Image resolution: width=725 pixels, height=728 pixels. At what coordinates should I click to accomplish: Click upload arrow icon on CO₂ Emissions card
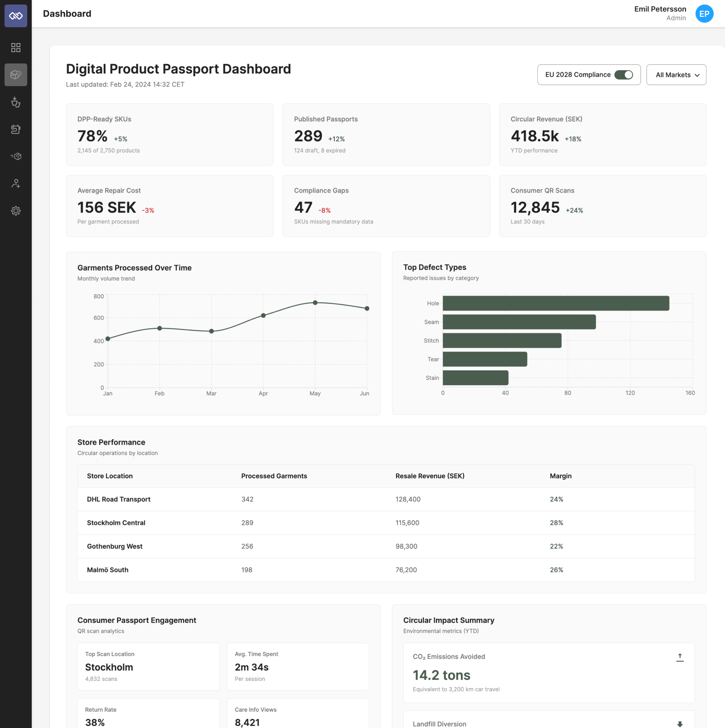coord(680,657)
